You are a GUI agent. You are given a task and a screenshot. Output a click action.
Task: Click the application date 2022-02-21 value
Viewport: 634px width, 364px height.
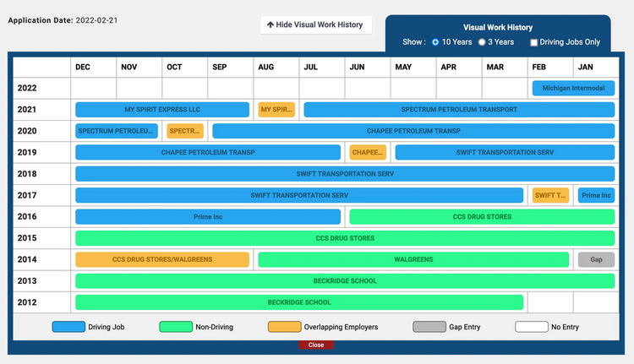tap(96, 20)
